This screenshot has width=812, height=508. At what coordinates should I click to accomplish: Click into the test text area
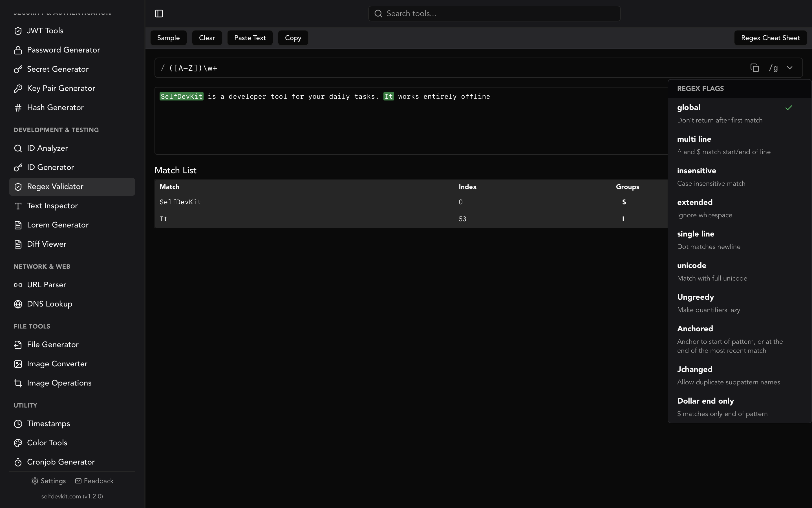coord(411,121)
